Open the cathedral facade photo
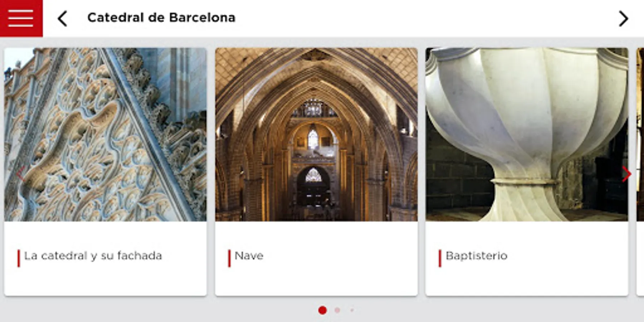The height and width of the screenshot is (322, 644). tap(106, 135)
